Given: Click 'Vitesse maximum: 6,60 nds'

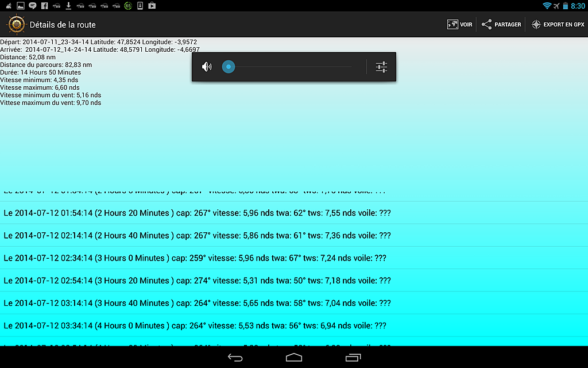Looking at the screenshot, I should 40,87.
